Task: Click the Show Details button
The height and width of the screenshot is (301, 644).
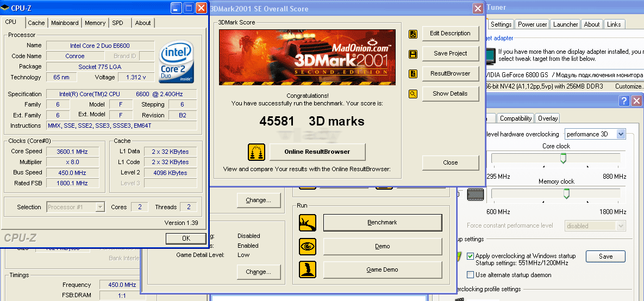Action: tap(450, 93)
